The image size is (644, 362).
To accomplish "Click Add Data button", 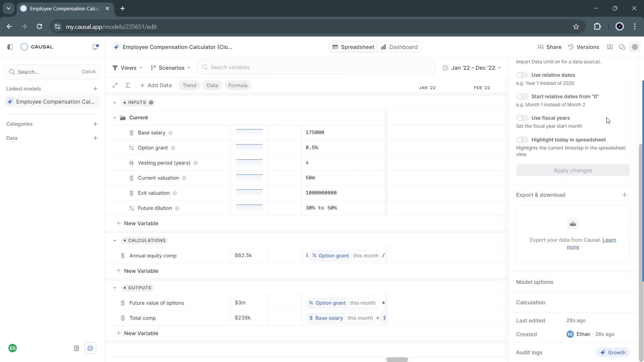I will coord(156,85).
